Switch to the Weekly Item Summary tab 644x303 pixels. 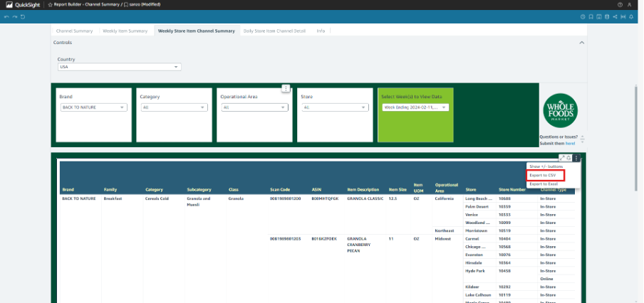125,31
